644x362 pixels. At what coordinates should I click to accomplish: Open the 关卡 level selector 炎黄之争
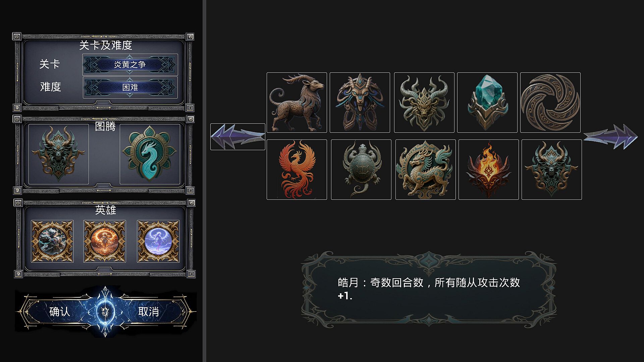(x=130, y=64)
